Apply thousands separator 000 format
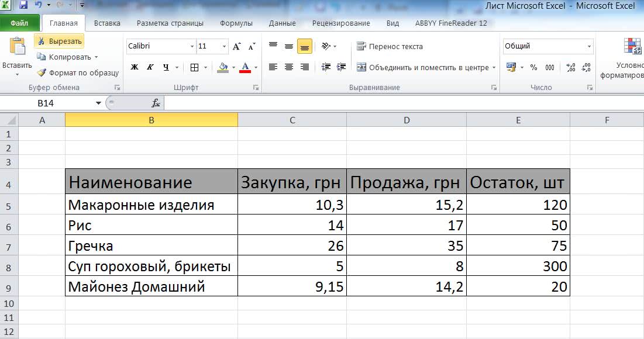This screenshot has height=339, width=644. pos(550,67)
